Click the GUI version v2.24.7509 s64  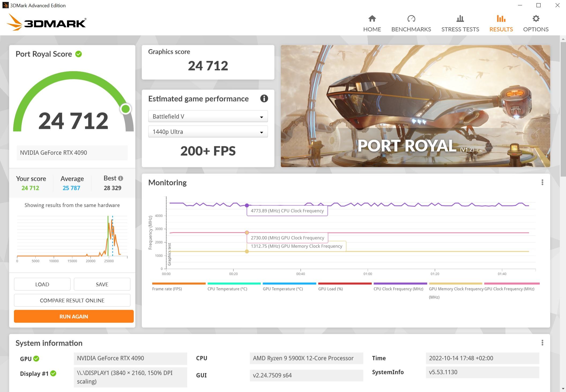pos(306,375)
